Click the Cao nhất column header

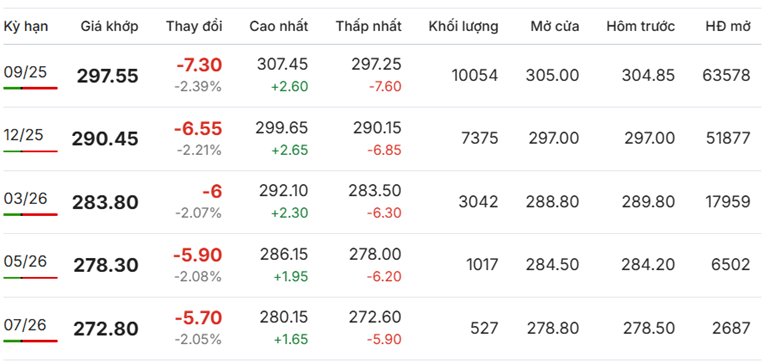coord(278,26)
